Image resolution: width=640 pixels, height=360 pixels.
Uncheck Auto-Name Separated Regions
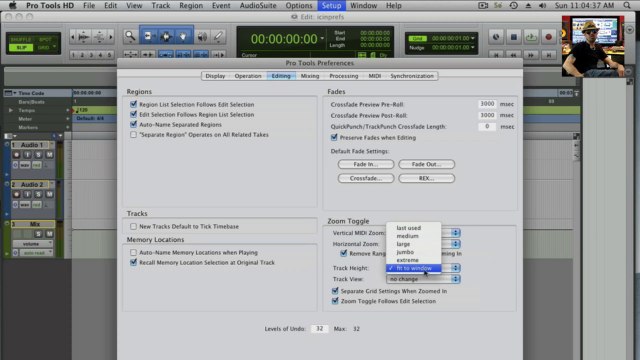133,124
